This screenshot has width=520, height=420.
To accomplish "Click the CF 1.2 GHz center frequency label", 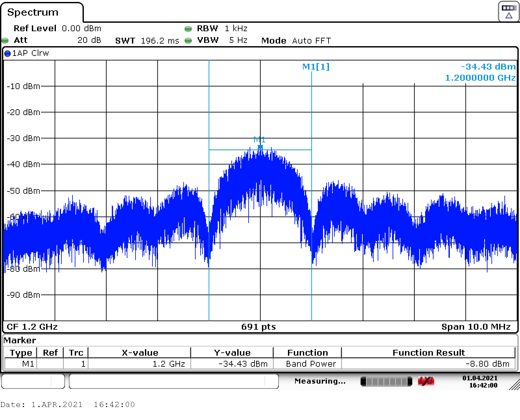I will (x=32, y=327).
